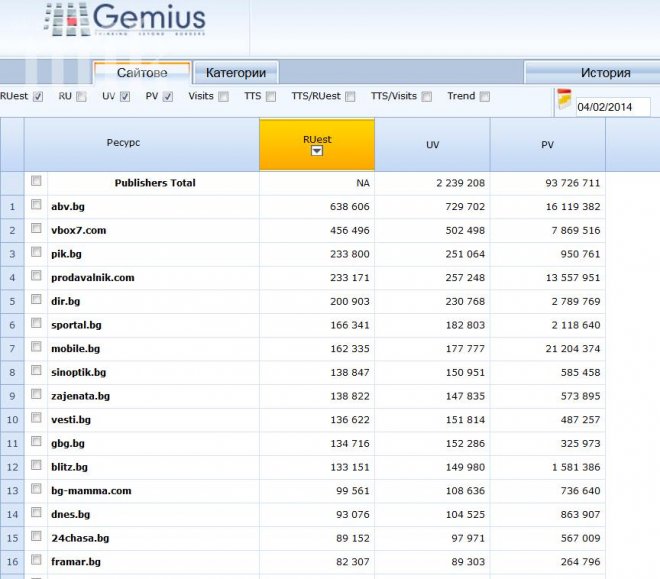Click the bg-mamma.com resource name
Screen dimensions: 660x579
(x=91, y=491)
